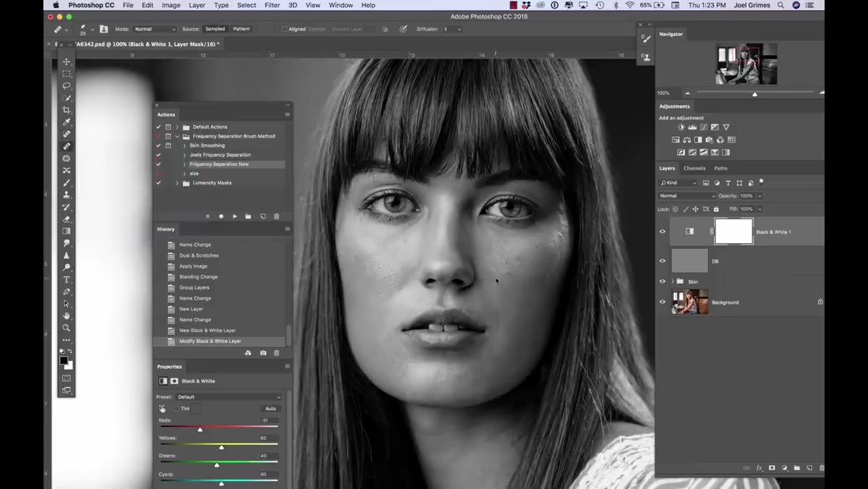Click the Yellows slider handle
This screenshot has height=489, width=868.
(x=221, y=448)
